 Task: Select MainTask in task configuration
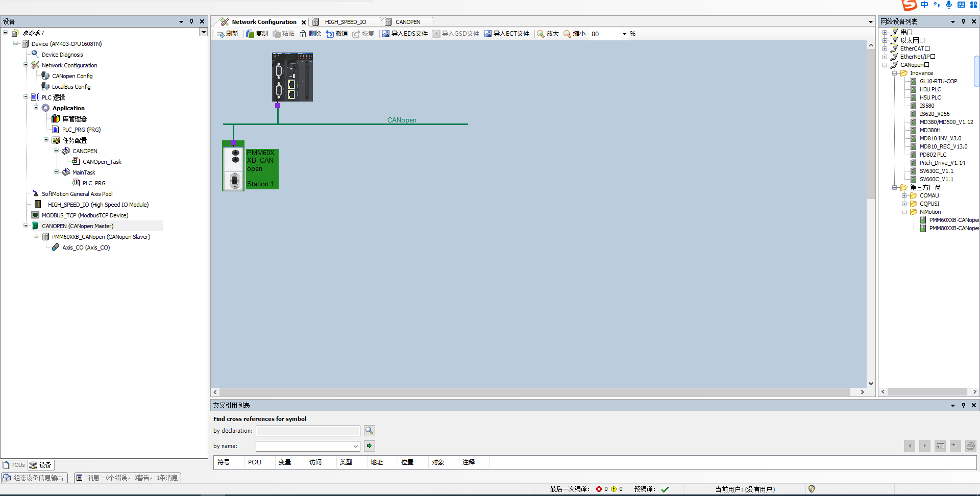(x=84, y=172)
